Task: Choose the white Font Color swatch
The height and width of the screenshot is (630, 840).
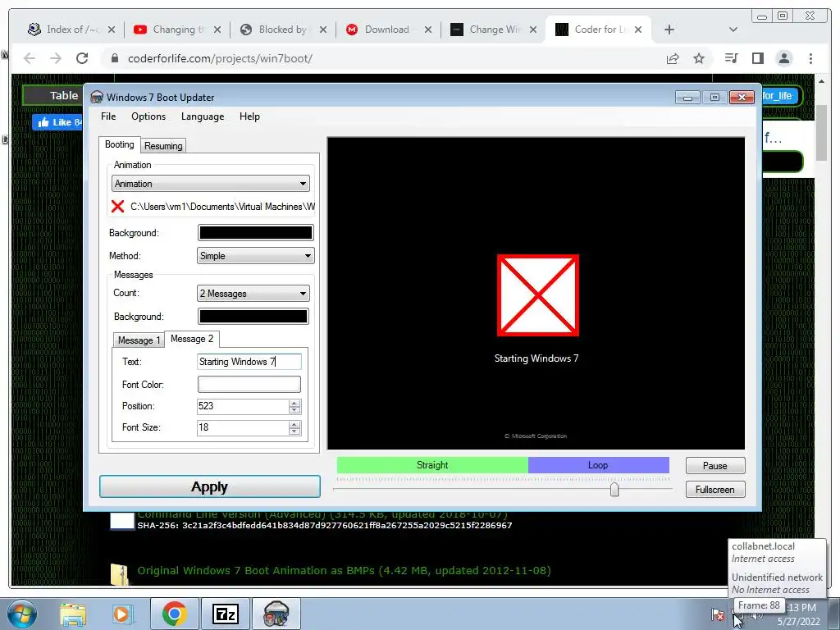Action: click(249, 384)
